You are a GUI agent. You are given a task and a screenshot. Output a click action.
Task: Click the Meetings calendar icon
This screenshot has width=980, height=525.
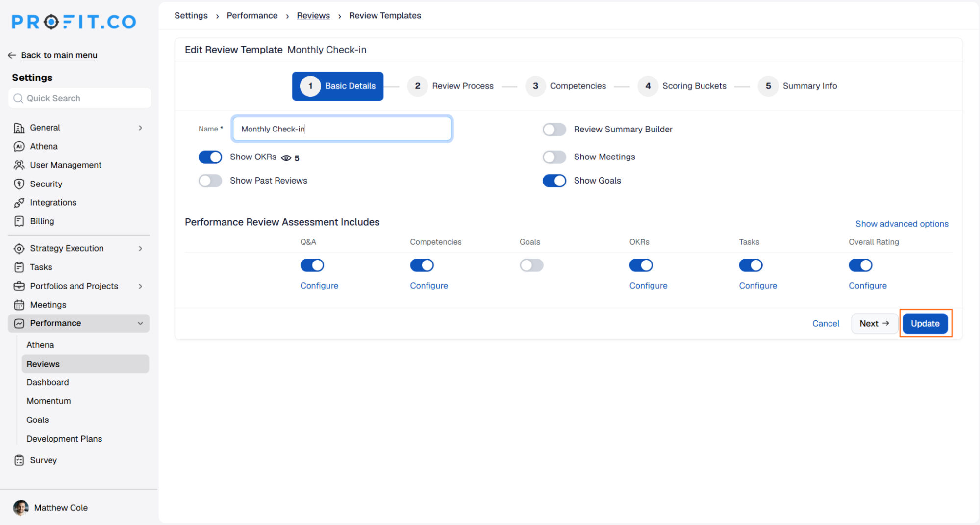19,305
